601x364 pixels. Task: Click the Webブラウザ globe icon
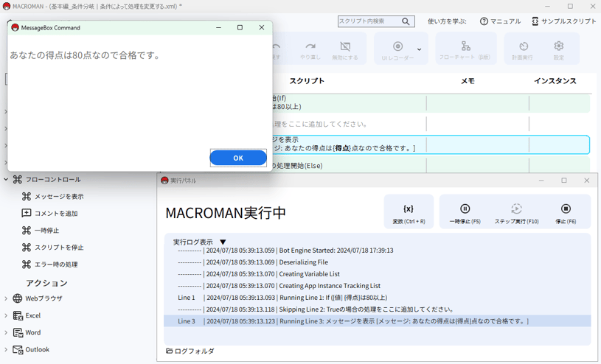coord(18,298)
